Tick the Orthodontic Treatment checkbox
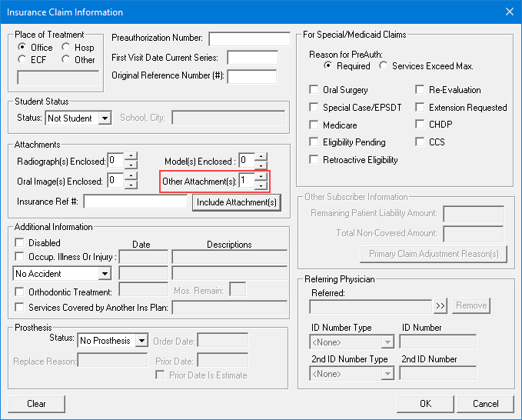522x420 pixels. pyautogui.click(x=20, y=292)
